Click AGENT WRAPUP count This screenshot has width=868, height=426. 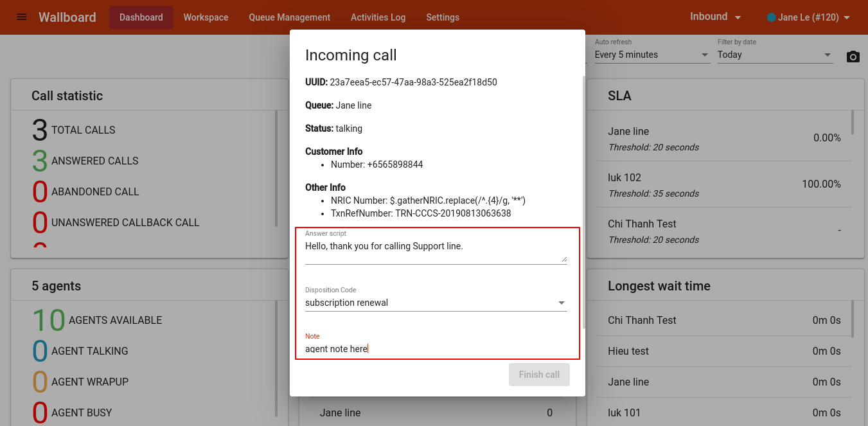(x=80, y=382)
